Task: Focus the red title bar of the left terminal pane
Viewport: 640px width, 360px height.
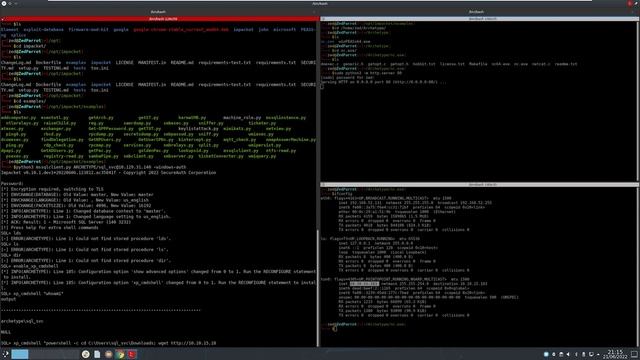Action: pyautogui.click(x=160, y=19)
